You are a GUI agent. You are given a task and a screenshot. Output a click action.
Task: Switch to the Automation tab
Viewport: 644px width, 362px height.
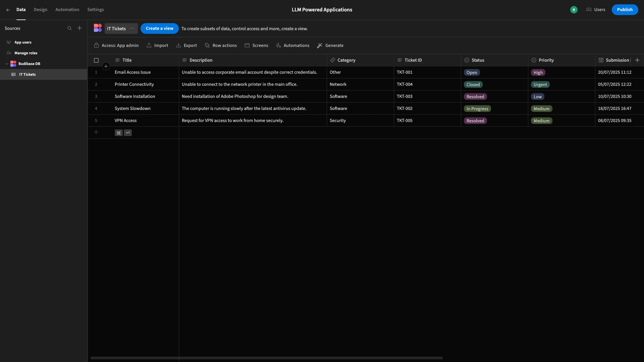tap(67, 10)
